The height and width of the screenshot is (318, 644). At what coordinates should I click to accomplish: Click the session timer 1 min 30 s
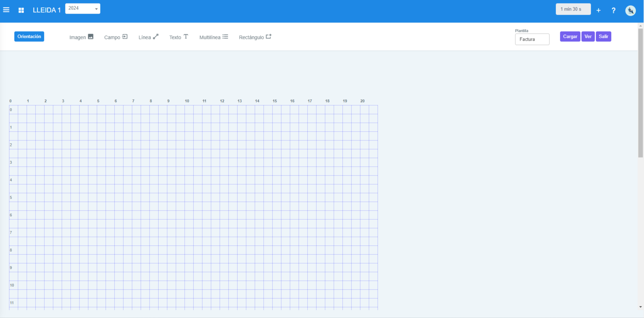tap(573, 9)
